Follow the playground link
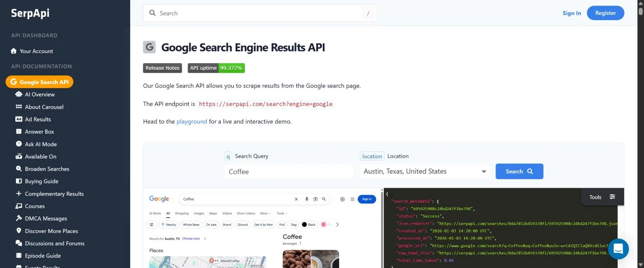The width and height of the screenshot is (644, 268). pyautogui.click(x=192, y=121)
